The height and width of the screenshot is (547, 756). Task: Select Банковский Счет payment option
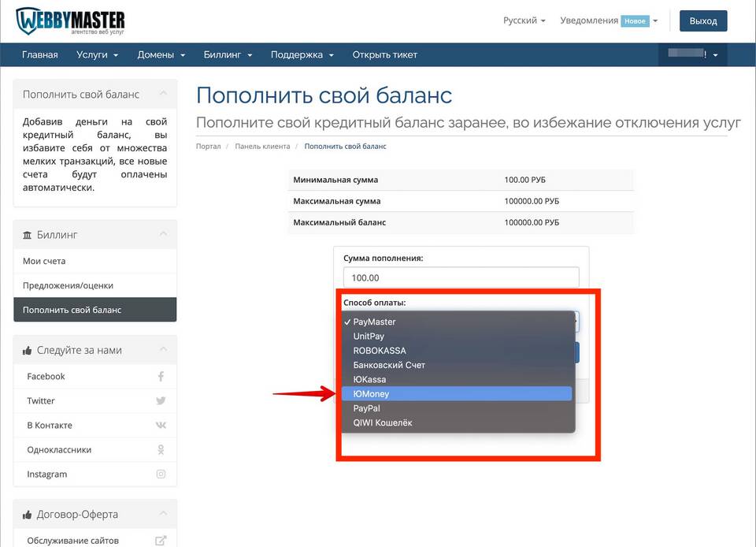click(x=457, y=365)
